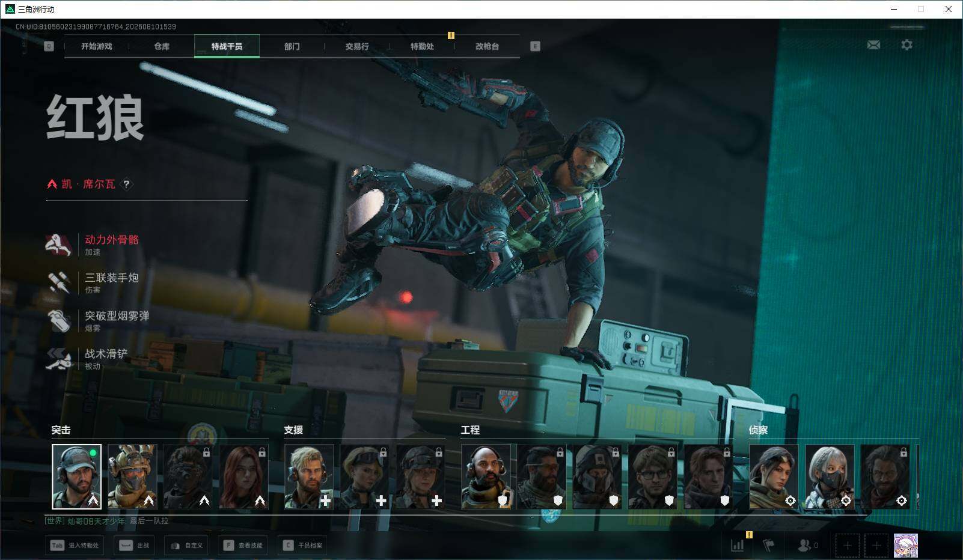Open the mail inbox envelope icon
This screenshot has width=963, height=560.
pos(873,45)
